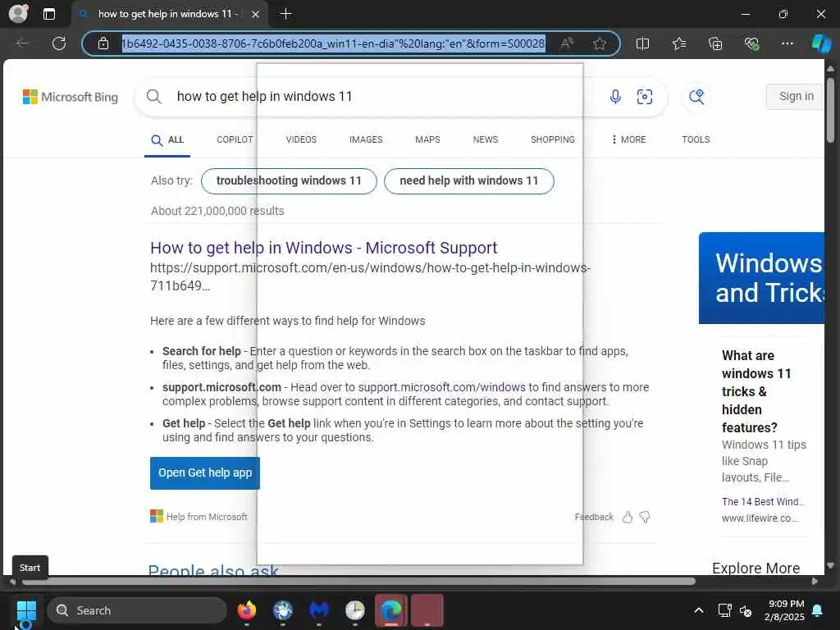Open the Copilot sidebar icon

click(x=821, y=43)
